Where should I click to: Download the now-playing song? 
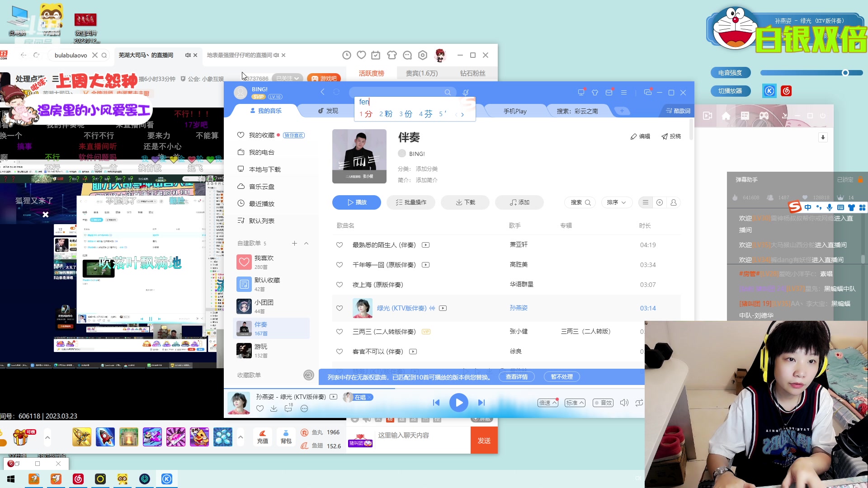pos(274,408)
